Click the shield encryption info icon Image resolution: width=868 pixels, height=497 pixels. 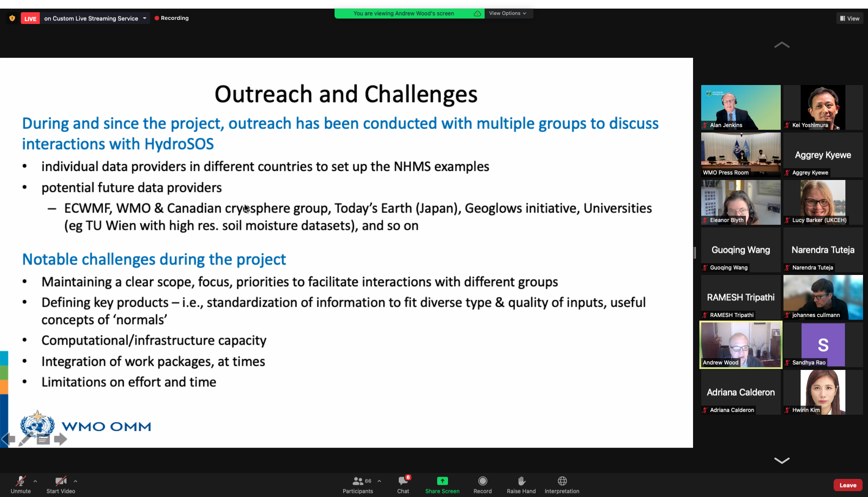(12, 19)
